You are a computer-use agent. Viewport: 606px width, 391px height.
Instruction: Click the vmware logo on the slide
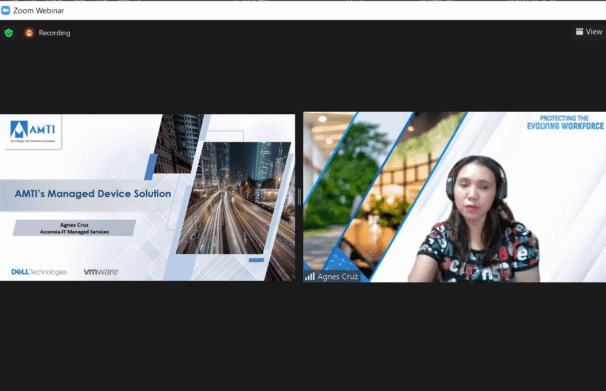tap(101, 272)
